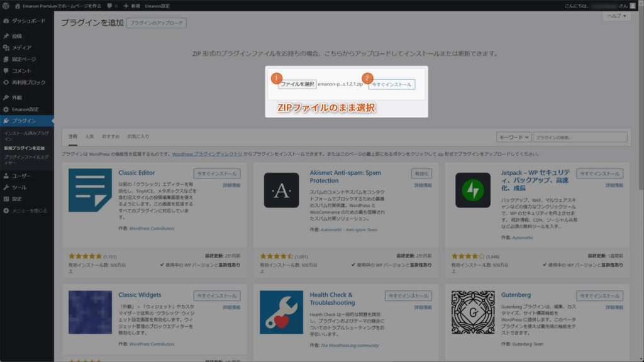
Task: Click the Jetpack plugin icon
Action: coord(472,190)
